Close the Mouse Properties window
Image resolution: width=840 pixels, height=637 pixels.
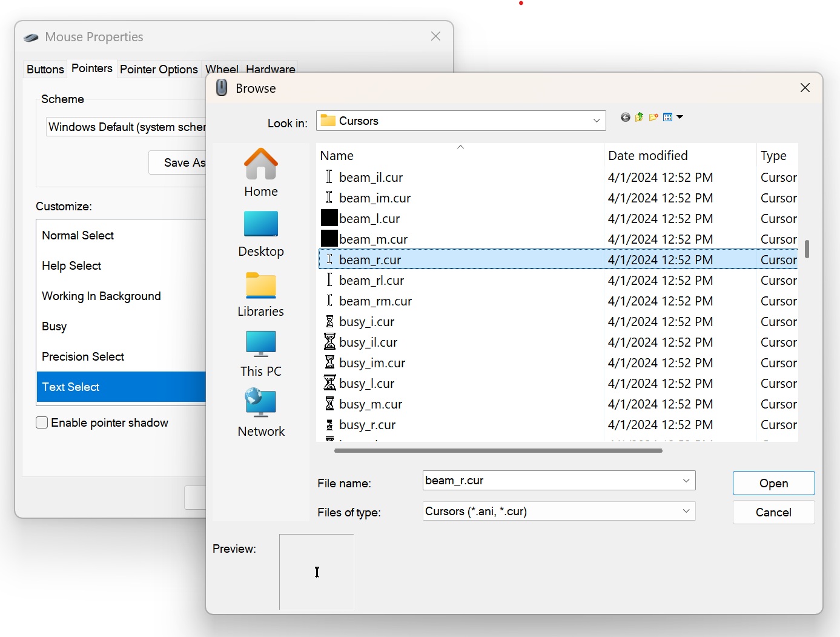pos(435,36)
